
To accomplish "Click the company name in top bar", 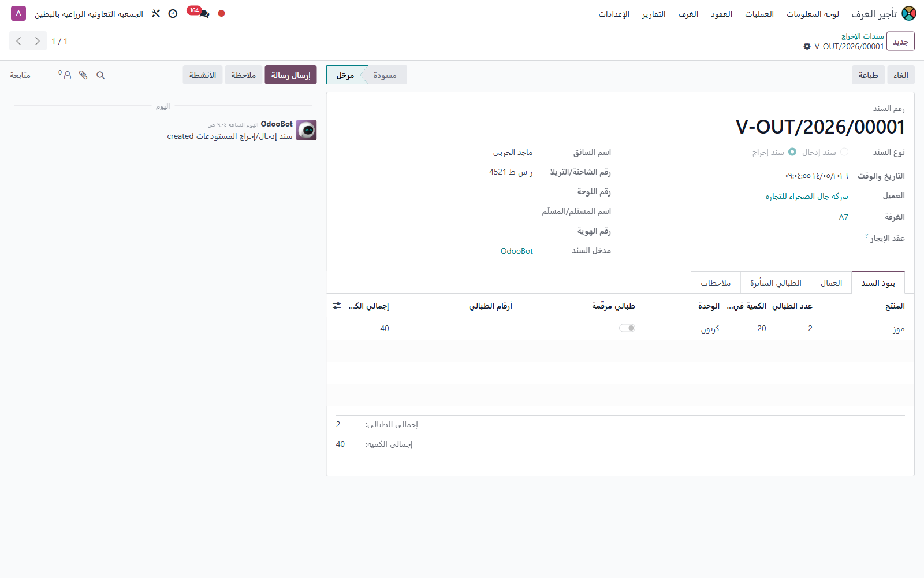I will point(89,14).
